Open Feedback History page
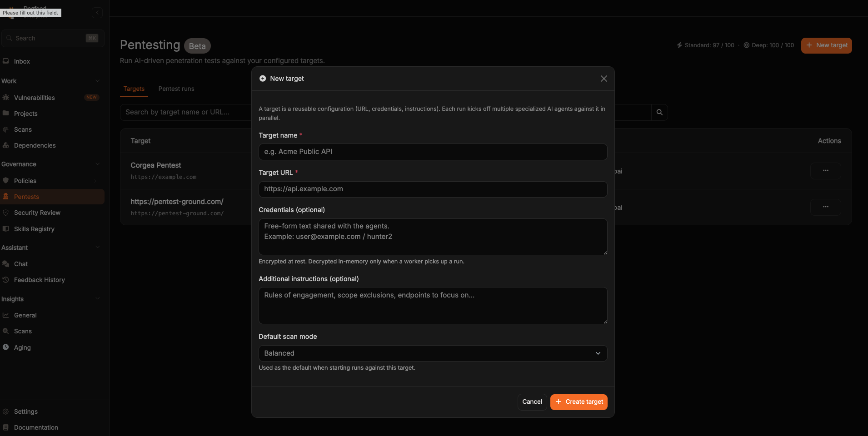 39,280
